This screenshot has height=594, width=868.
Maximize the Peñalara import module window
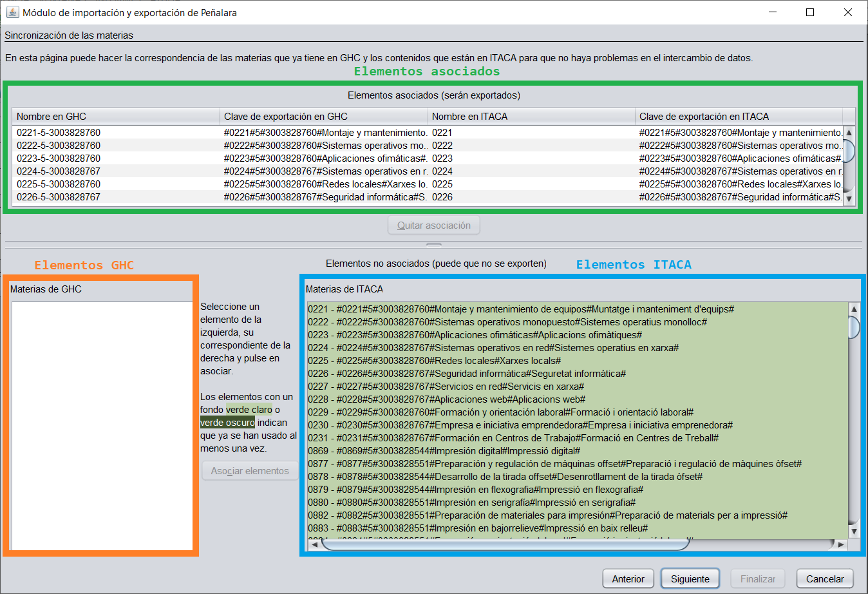pyautogui.click(x=810, y=12)
